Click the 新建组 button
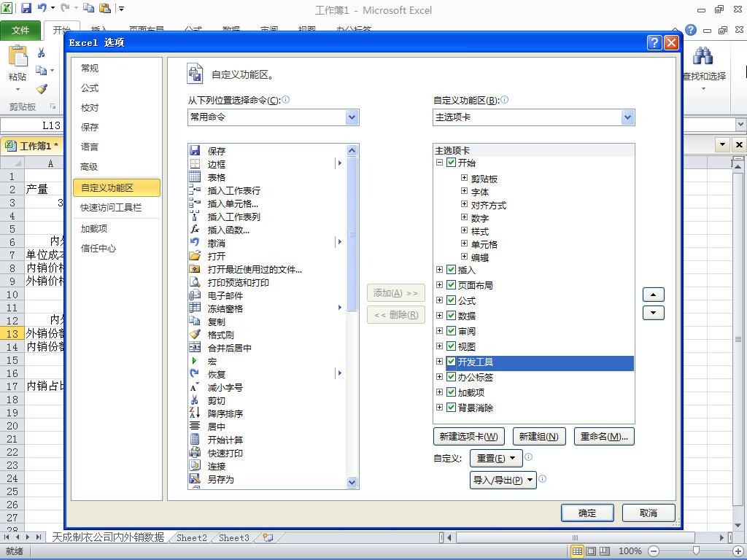This screenshot has width=747, height=560. (539, 436)
